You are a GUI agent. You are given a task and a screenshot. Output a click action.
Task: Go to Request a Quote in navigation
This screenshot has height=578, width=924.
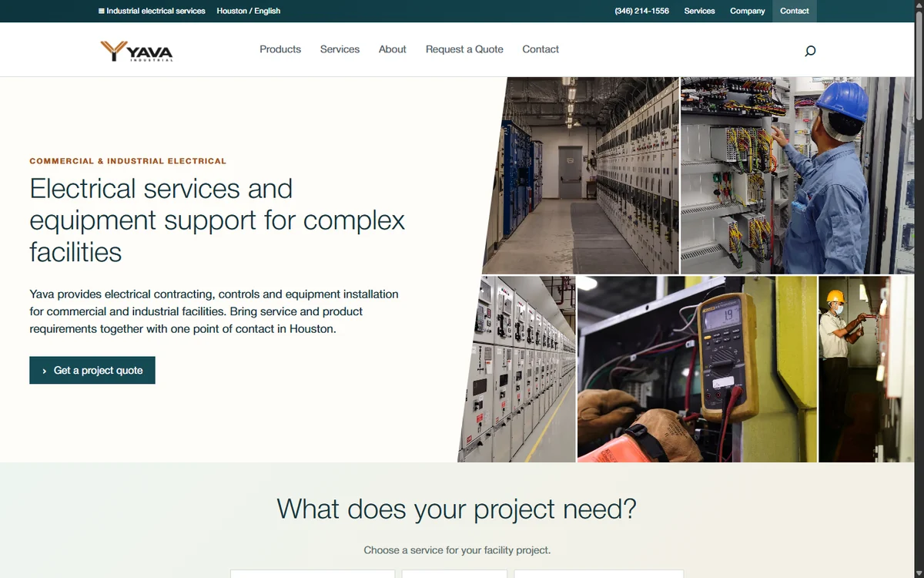(x=464, y=49)
